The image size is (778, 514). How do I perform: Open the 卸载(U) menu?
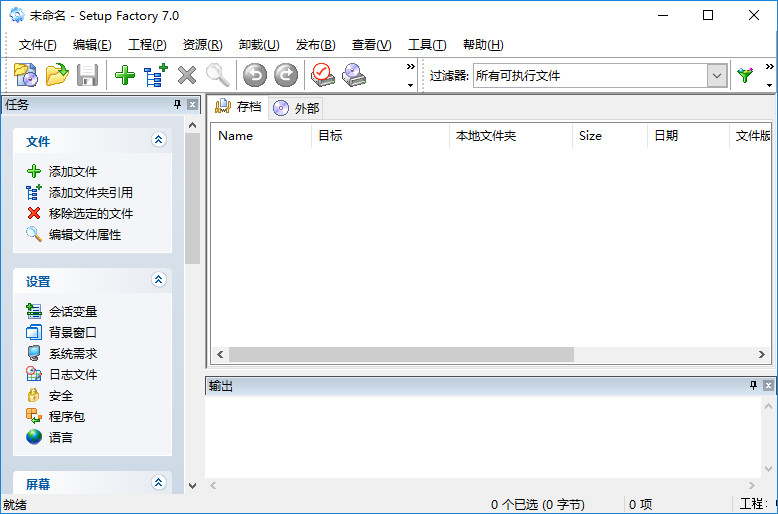(259, 45)
